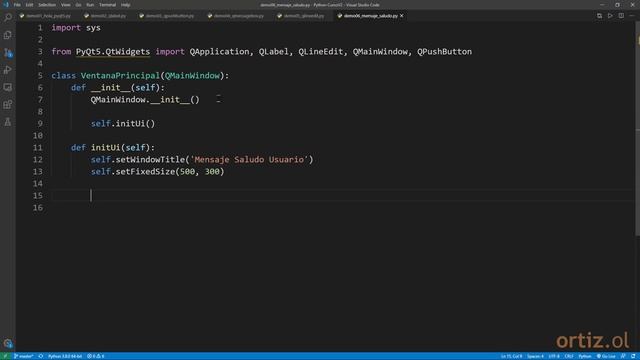640x360 pixels.
Task: Click QLineEdit in the import line
Action: [321, 52]
